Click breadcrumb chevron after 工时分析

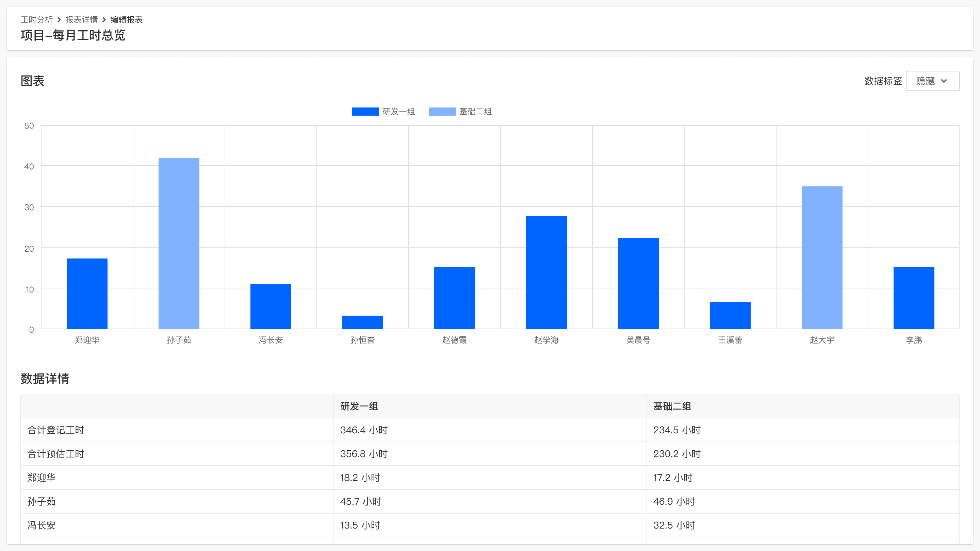[x=59, y=19]
